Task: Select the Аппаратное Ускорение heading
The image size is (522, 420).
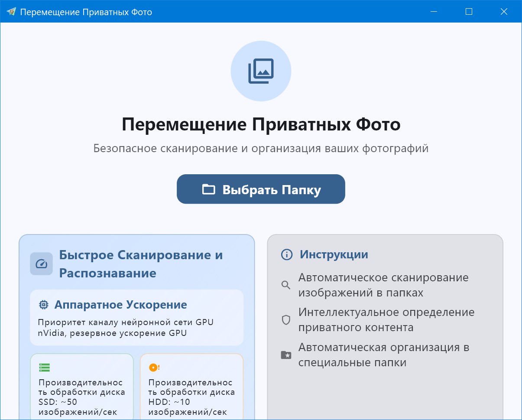Action: coord(120,305)
